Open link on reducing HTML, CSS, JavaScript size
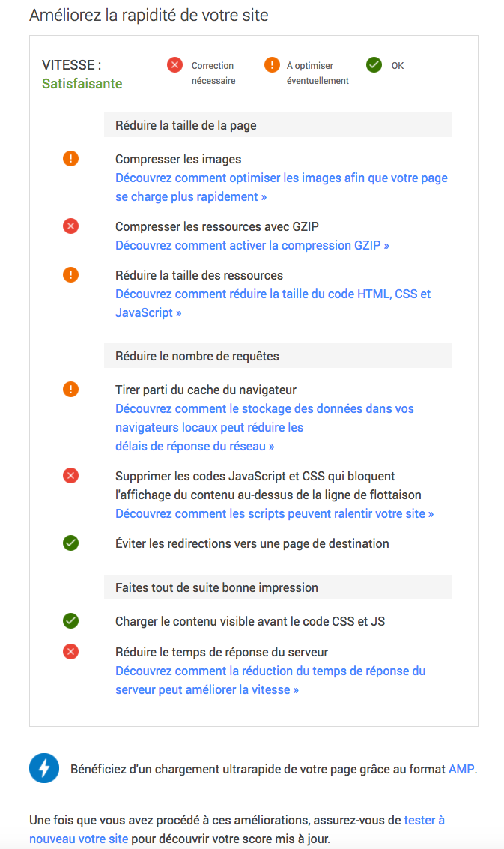Viewport: 504px width, 849px height. [273, 294]
